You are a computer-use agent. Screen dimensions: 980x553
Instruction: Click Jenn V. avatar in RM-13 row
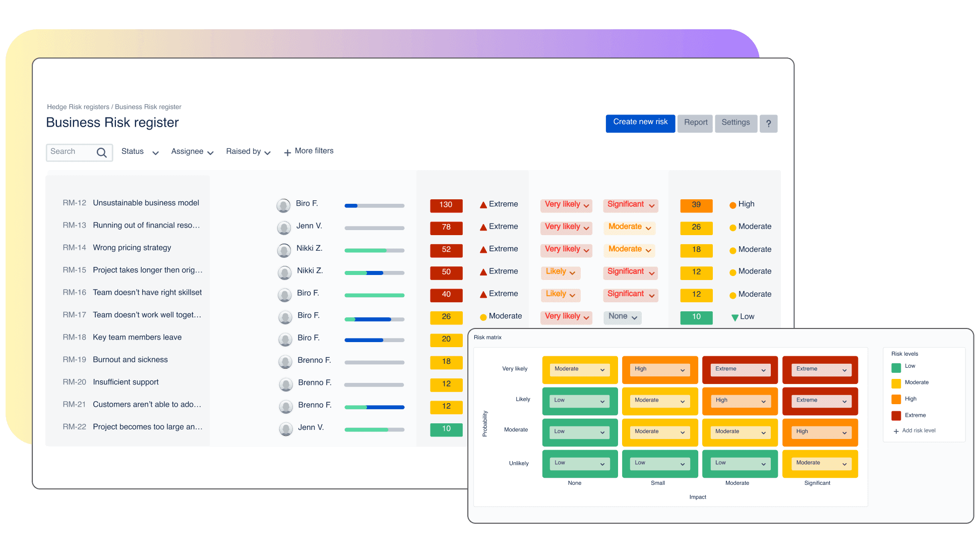point(284,228)
